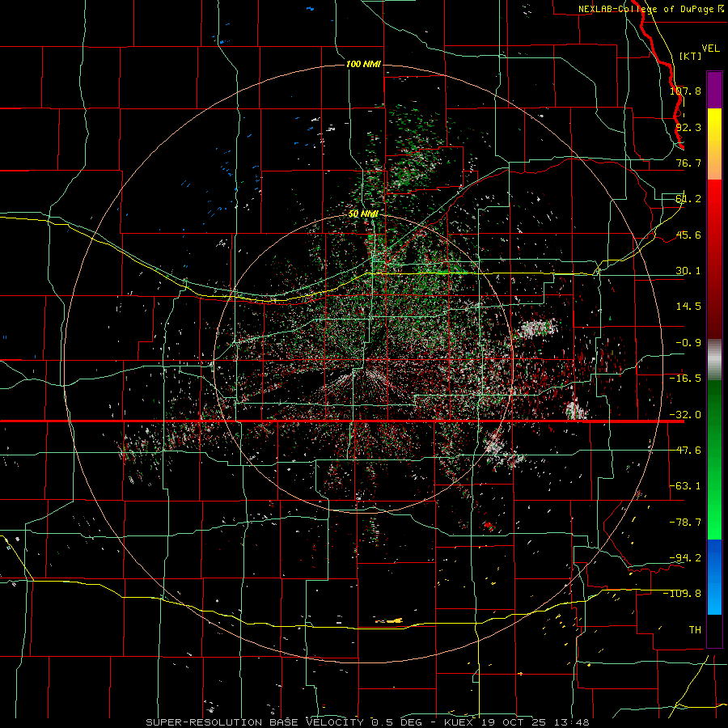Viewport: 728px width, 728px height.
Task: Click the [KT] units label
Action: point(690,56)
